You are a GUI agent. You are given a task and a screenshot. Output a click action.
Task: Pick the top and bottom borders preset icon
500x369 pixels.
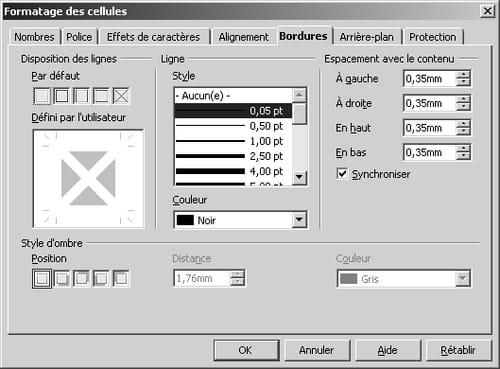coord(101,96)
